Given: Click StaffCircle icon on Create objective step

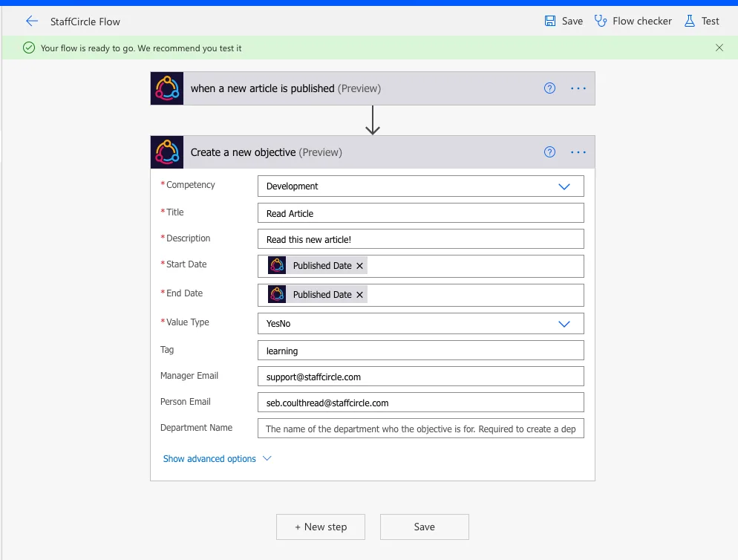Looking at the screenshot, I should point(167,152).
